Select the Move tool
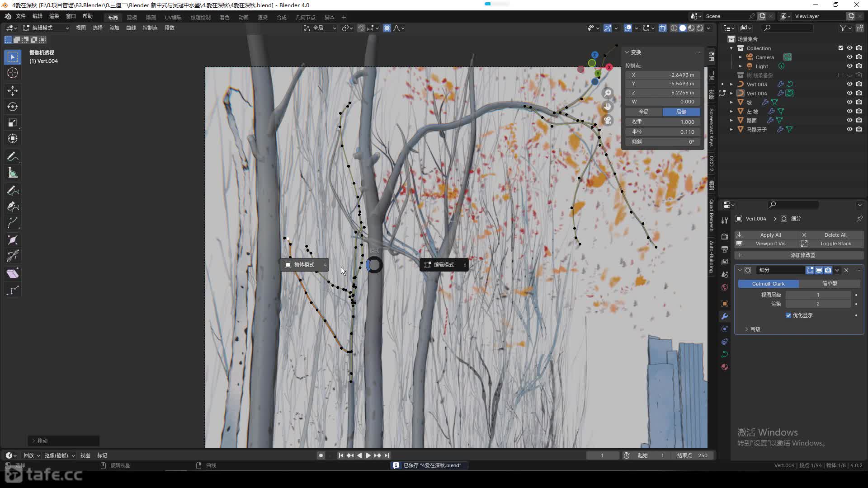The height and width of the screenshot is (488, 868). tap(13, 91)
